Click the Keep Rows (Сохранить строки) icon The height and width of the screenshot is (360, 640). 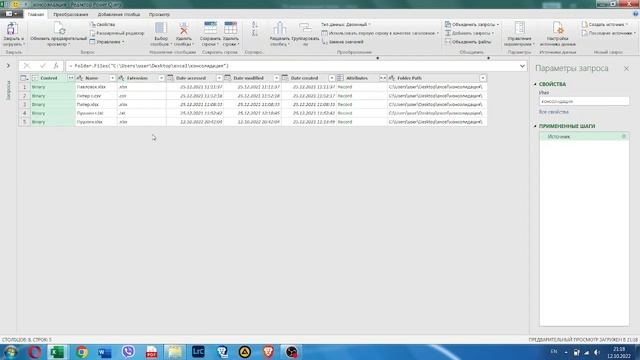point(210,28)
